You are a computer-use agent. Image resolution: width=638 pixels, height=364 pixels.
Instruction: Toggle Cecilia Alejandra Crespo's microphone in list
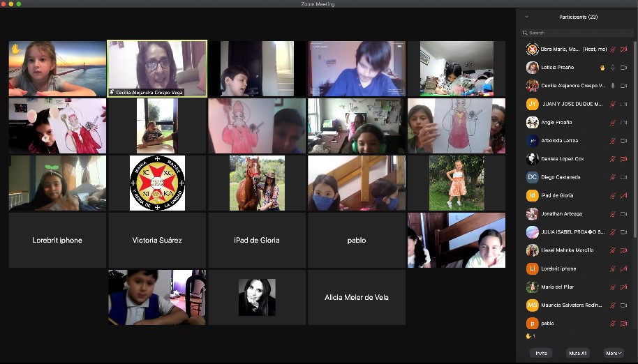[613, 86]
